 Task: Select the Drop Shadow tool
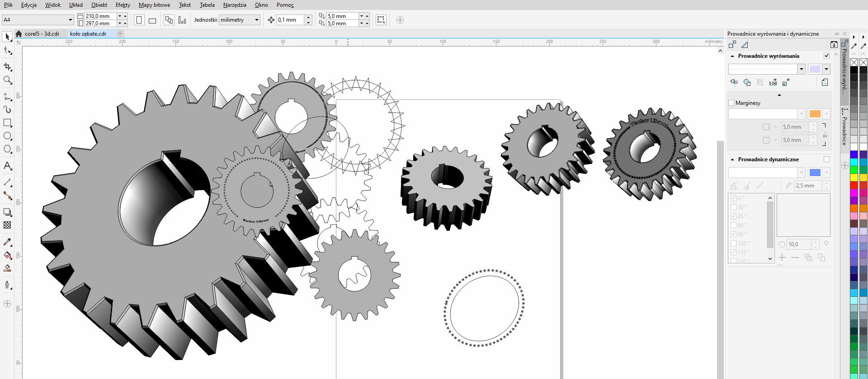point(7,212)
